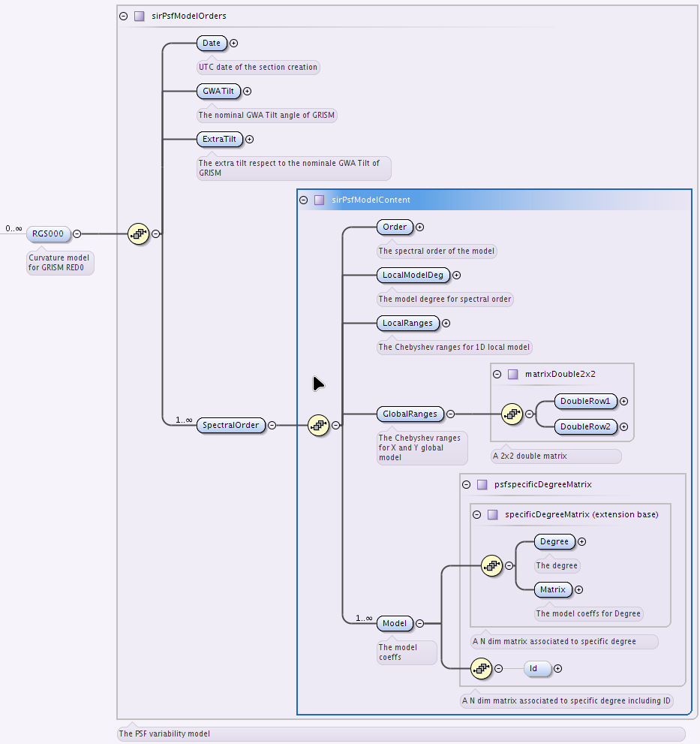Click the sequence icon beside the Id element
700x744 pixels.
(x=482, y=669)
